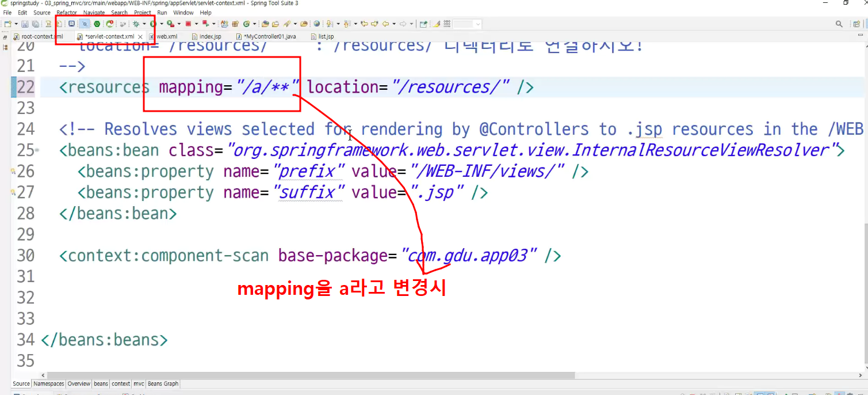The image size is (868, 395).
Task: Click warning marker on line 26
Action: (13, 172)
